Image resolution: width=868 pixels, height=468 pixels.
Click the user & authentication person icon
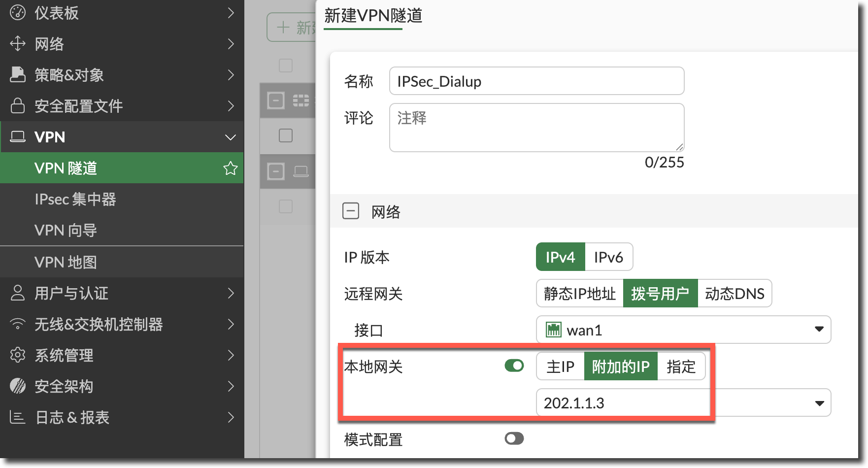coord(18,293)
